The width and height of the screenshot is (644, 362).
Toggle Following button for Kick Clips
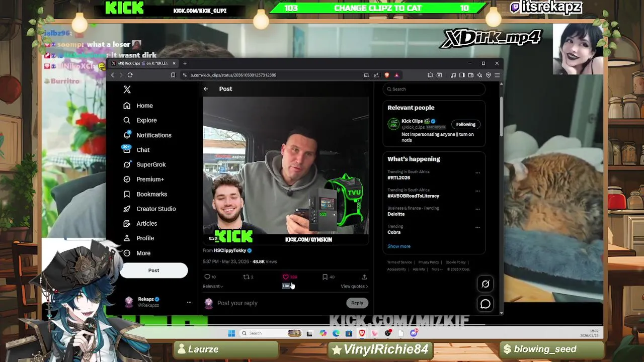click(x=465, y=124)
